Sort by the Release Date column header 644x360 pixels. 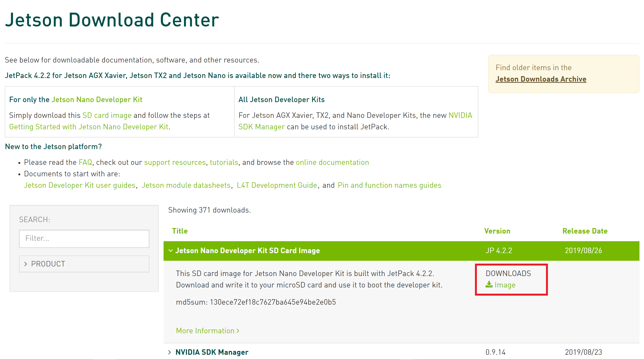click(585, 231)
